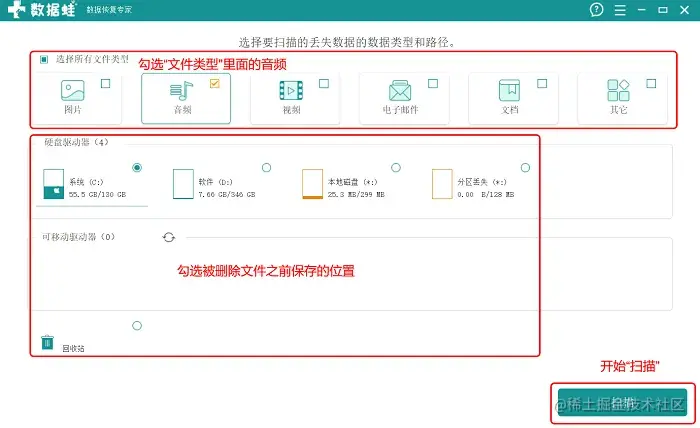Click the 图片 picture type icon
700x428 pixels.
pyautogui.click(x=73, y=91)
